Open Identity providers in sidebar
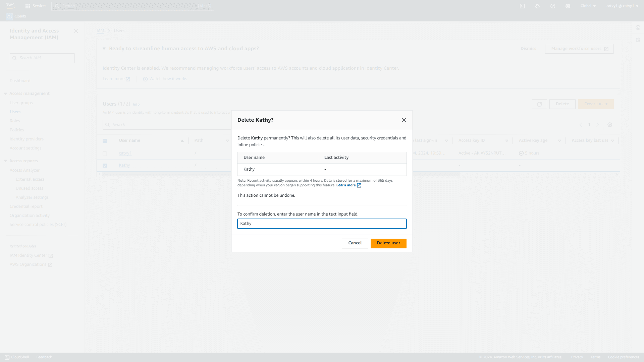 click(26, 139)
